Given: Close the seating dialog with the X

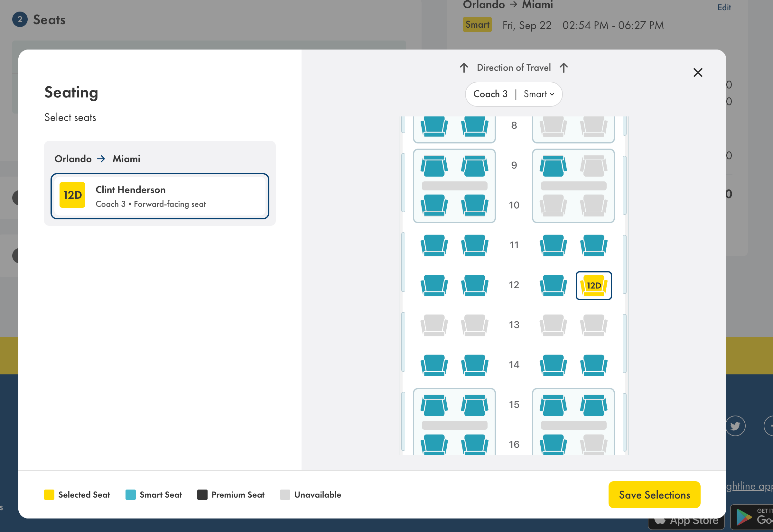Looking at the screenshot, I should coord(698,72).
